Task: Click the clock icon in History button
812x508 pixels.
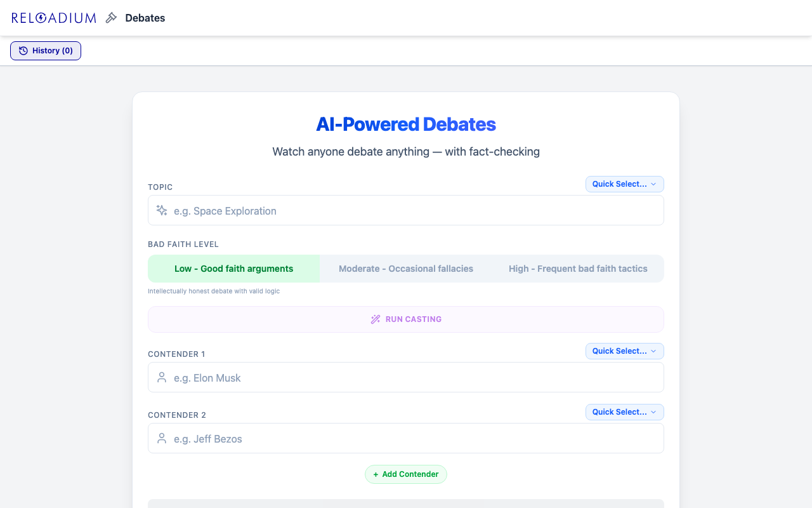Action: (23, 51)
